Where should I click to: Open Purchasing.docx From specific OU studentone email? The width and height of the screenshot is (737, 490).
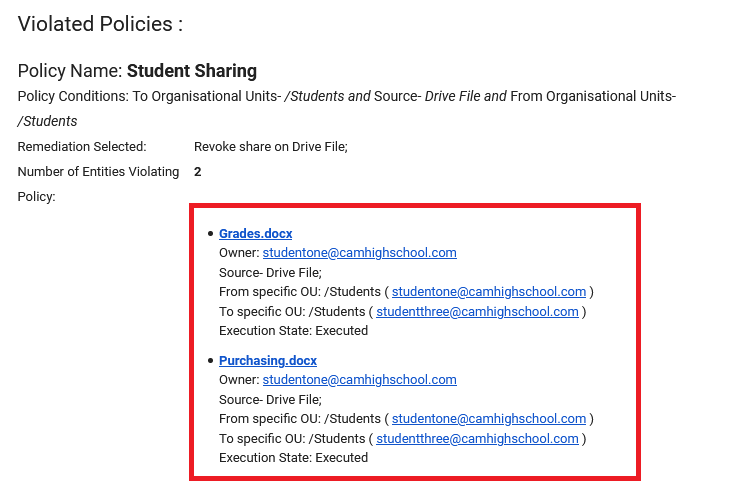(488, 419)
